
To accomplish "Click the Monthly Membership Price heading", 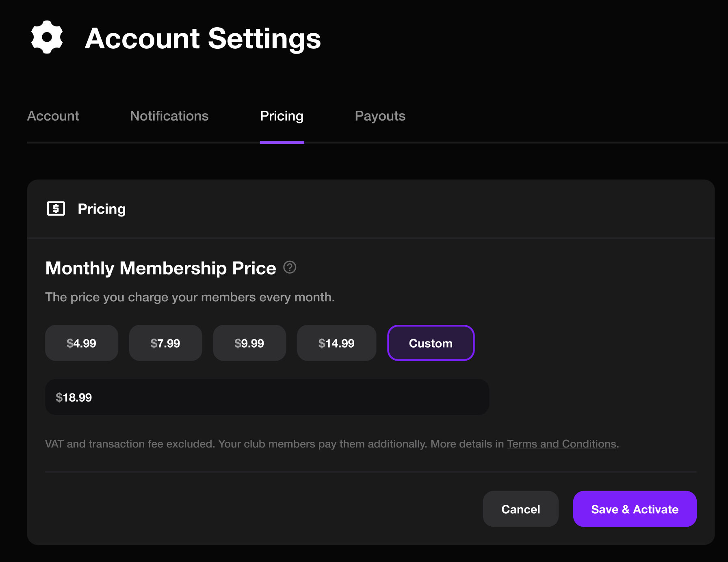I will 161,268.
